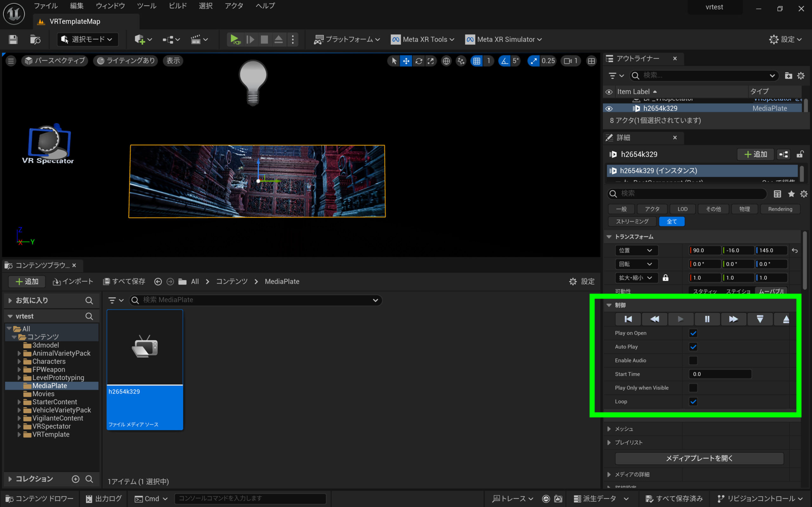Expand the StarterContent folder
Image resolution: width=812 pixels, height=507 pixels.
click(19, 402)
